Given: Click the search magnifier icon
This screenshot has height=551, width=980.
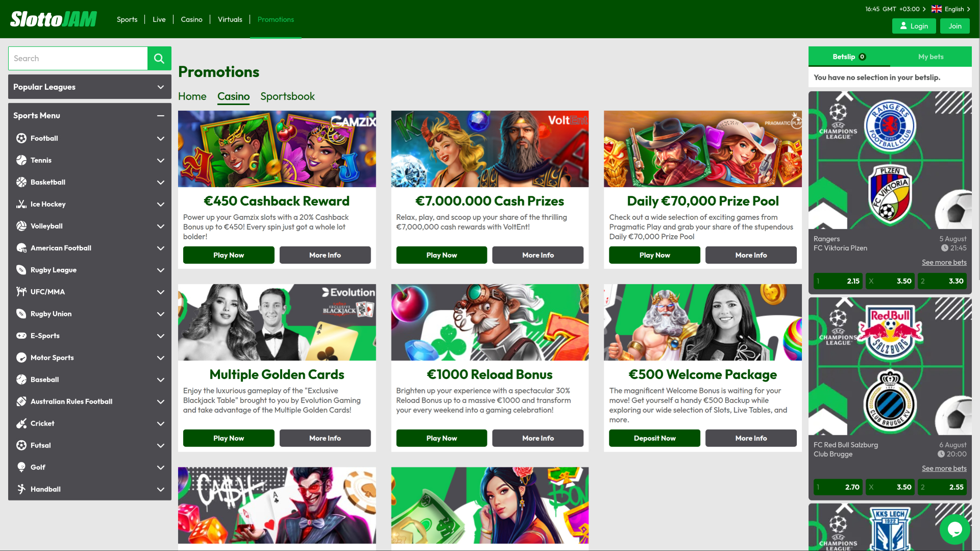Looking at the screenshot, I should coord(159,58).
